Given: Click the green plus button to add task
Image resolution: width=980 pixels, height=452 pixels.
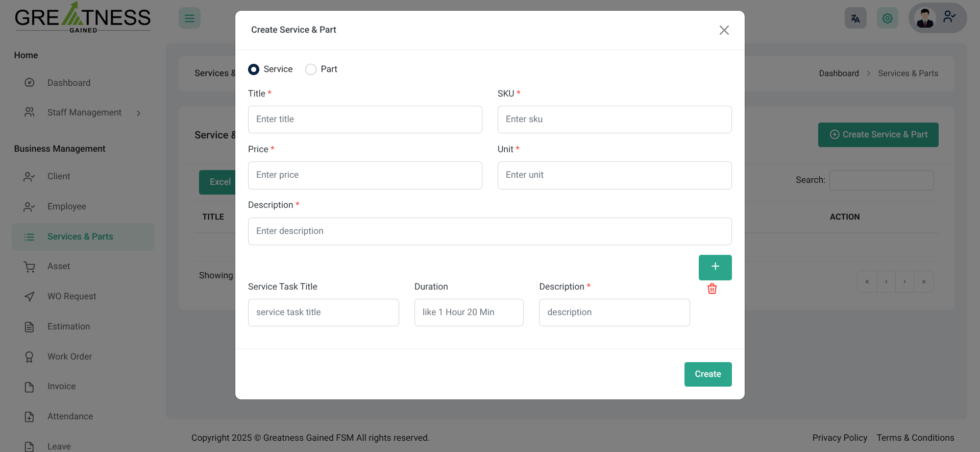Looking at the screenshot, I should tap(715, 267).
